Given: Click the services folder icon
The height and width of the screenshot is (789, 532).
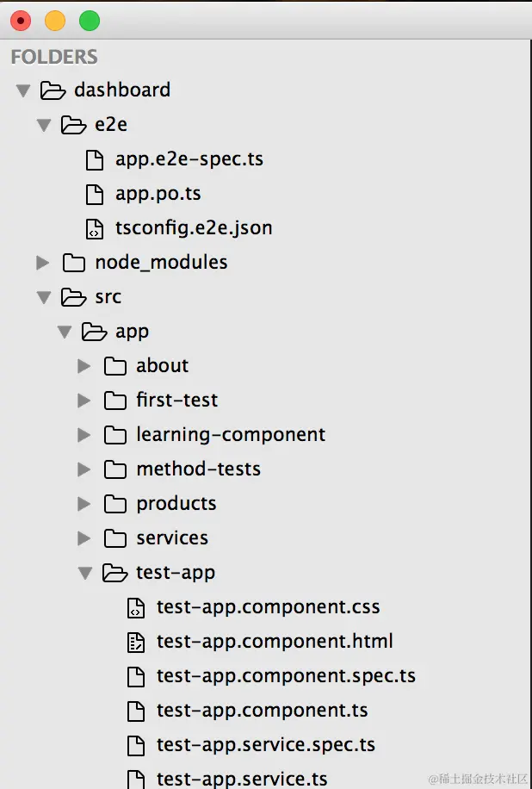Looking at the screenshot, I should pyautogui.click(x=115, y=538).
